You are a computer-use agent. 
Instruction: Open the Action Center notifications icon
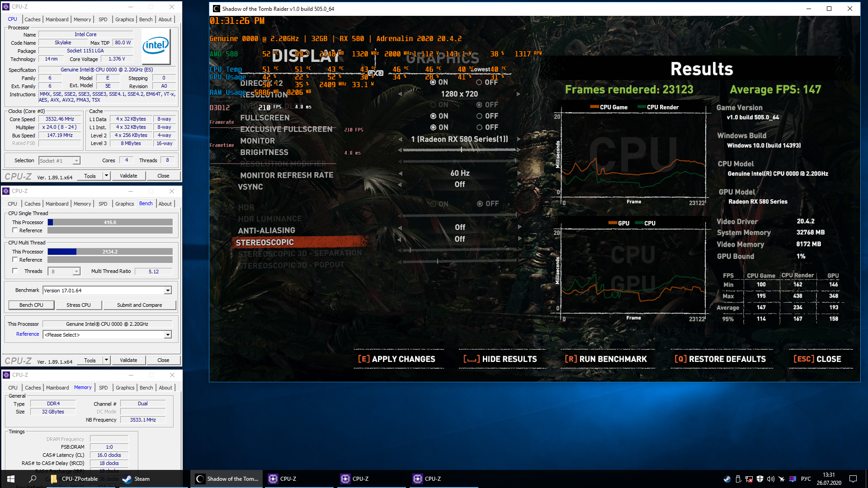(x=853, y=479)
